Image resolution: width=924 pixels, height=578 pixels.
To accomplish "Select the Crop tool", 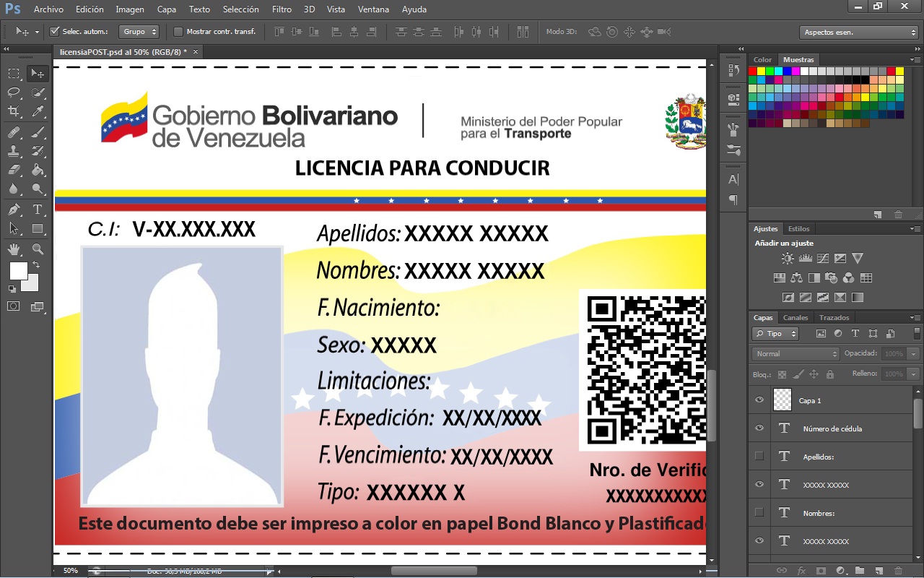I will coord(14,111).
